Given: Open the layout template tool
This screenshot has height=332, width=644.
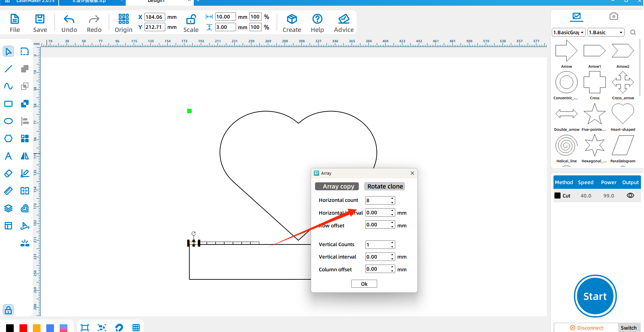Looking at the screenshot, I should click(8, 226).
